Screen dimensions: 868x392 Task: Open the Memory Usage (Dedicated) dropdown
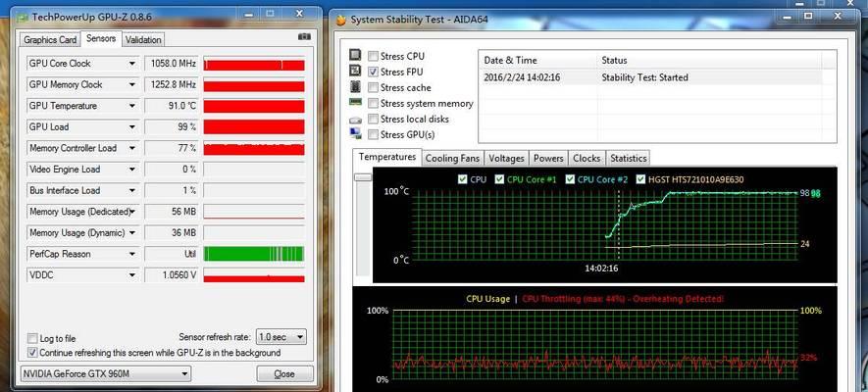click(132, 212)
